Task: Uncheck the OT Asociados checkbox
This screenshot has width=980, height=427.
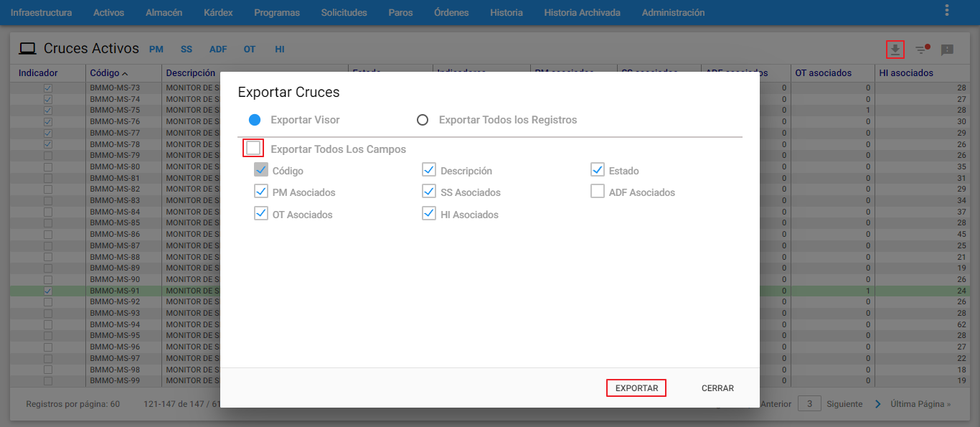Action: coord(261,214)
